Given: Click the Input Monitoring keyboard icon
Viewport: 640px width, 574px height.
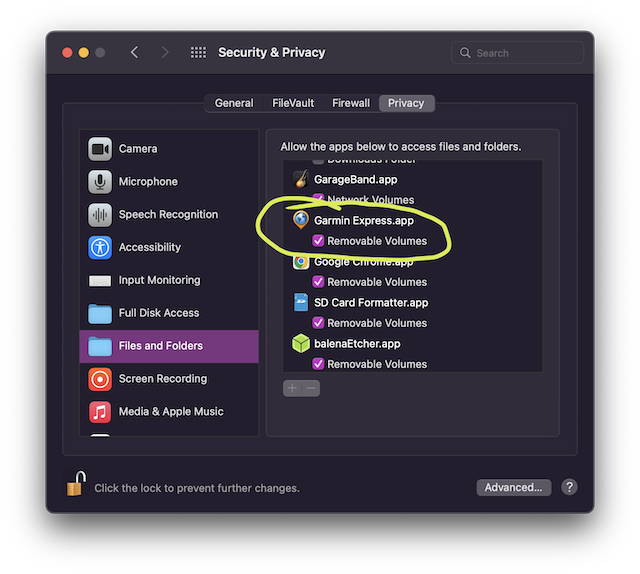Looking at the screenshot, I should pos(100,280).
